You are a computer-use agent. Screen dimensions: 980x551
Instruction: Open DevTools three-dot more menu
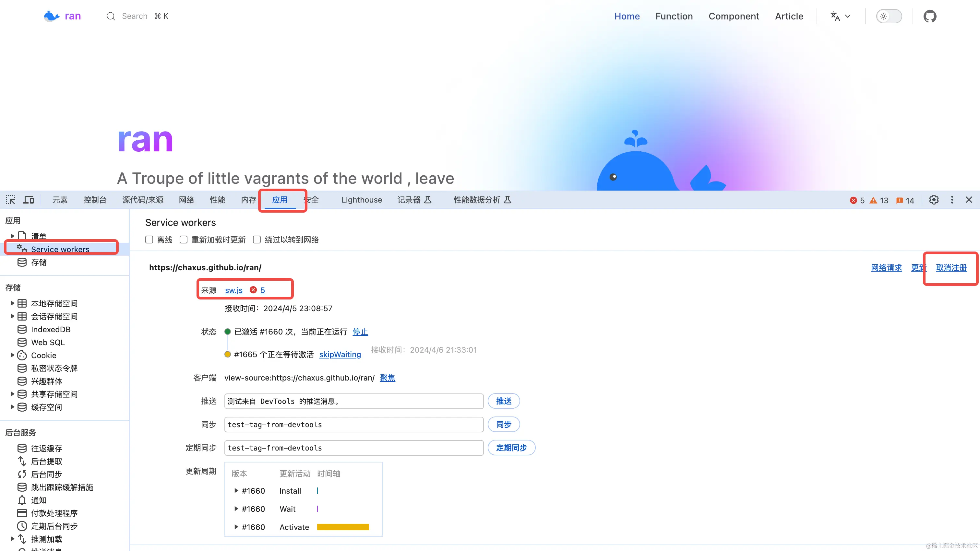(x=952, y=200)
